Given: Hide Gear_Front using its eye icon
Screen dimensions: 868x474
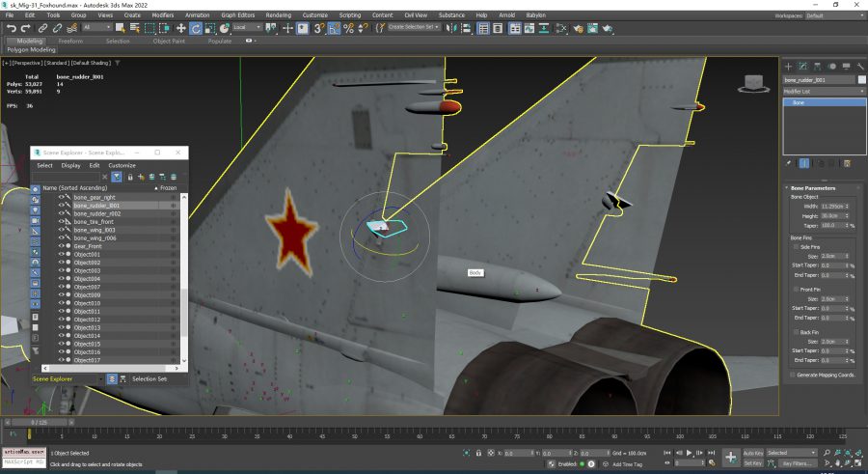Looking at the screenshot, I should (x=62, y=246).
